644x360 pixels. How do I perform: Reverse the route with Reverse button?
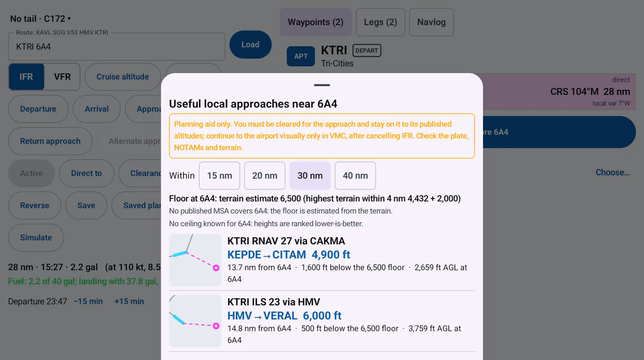35,206
